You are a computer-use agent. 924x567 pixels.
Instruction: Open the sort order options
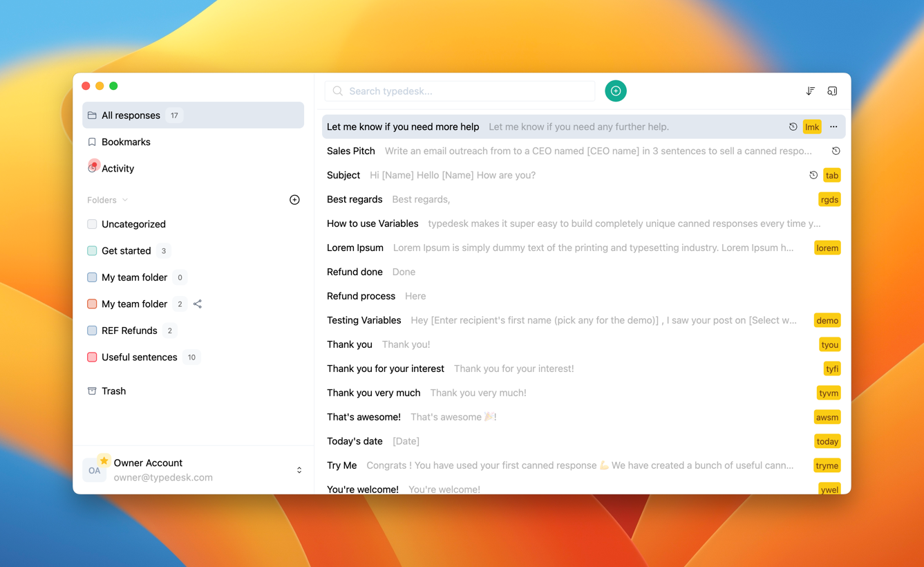810,91
